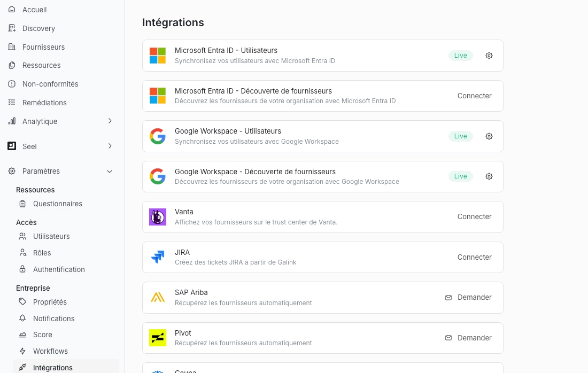588x373 pixels.
Task: Go to Fournisseurs in sidebar
Action: (x=43, y=47)
